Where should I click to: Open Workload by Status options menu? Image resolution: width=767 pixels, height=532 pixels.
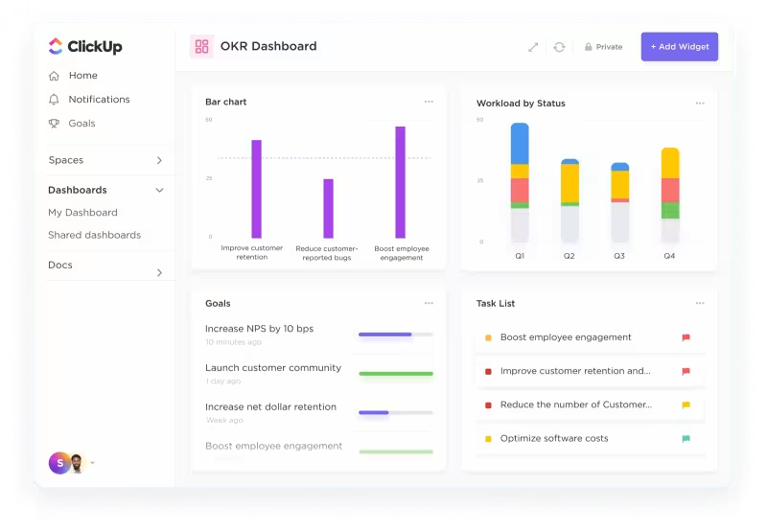click(x=700, y=104)
